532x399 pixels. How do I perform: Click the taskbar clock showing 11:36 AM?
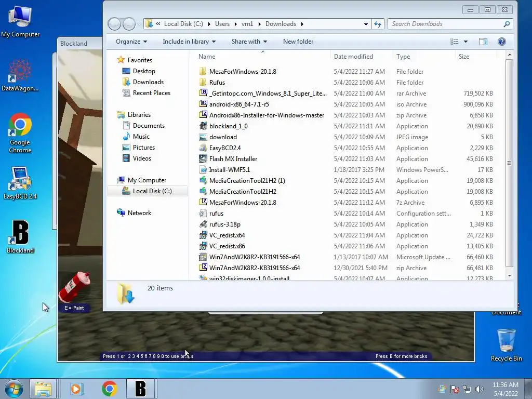tap(505, 389)
